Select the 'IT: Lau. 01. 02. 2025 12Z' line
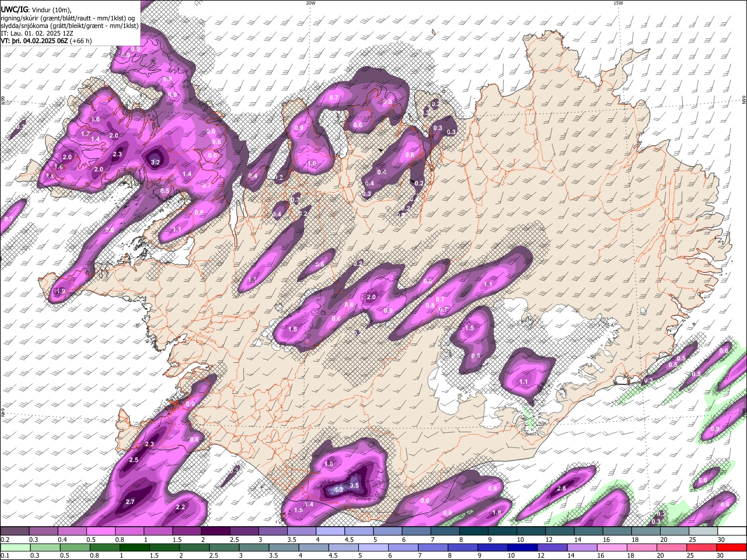Image resolution: width=747 pixels, height=560 pixels. (x=37, y=33)
